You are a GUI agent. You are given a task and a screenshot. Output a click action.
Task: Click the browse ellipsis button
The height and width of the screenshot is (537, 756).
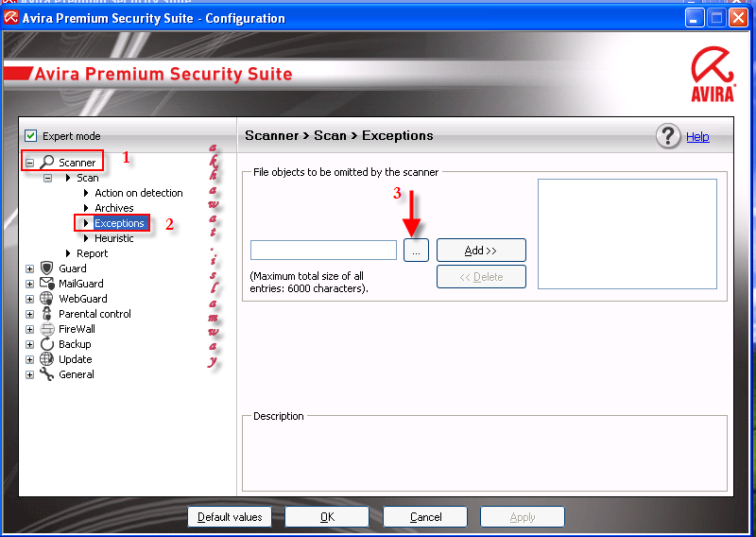pos(416,251)
